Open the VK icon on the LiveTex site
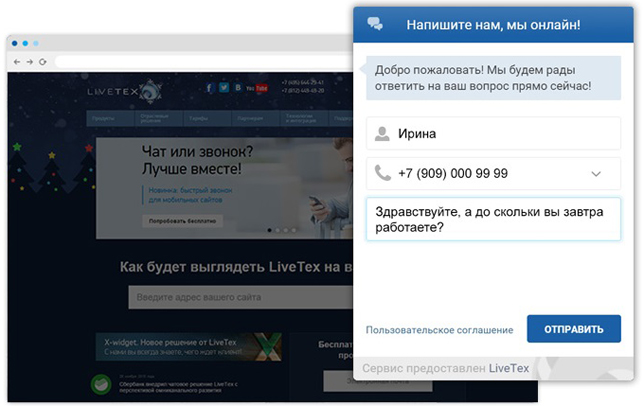Image resolution: width=644 pixels, height=406 pixels. (238, 87)
